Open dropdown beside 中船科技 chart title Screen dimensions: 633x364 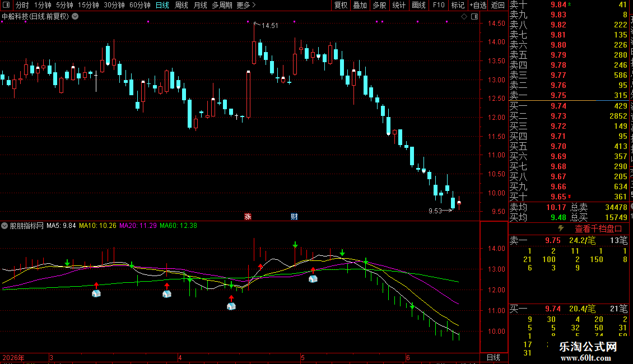coord(75,17)
